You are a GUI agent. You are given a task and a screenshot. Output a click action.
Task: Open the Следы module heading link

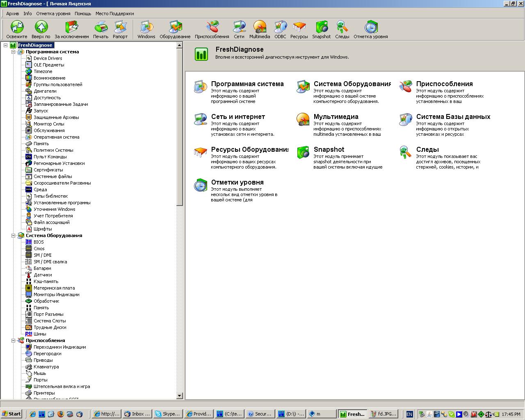point(427,149)
